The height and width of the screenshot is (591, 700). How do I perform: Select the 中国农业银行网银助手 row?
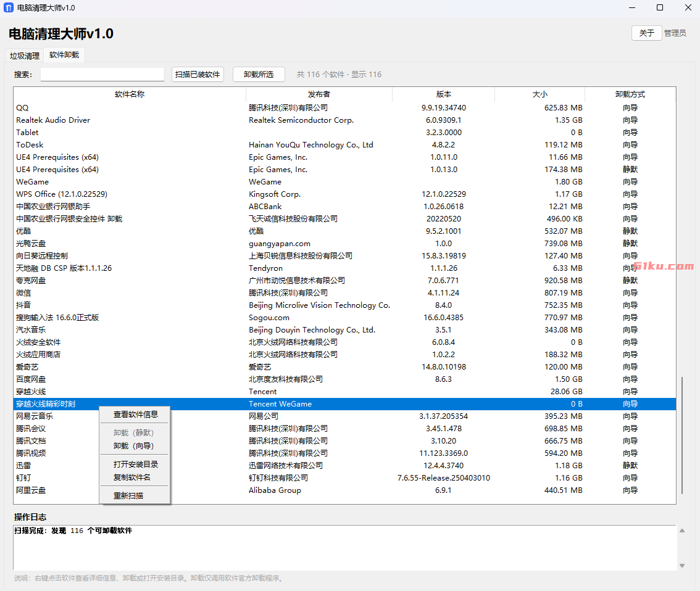(344, 207)
